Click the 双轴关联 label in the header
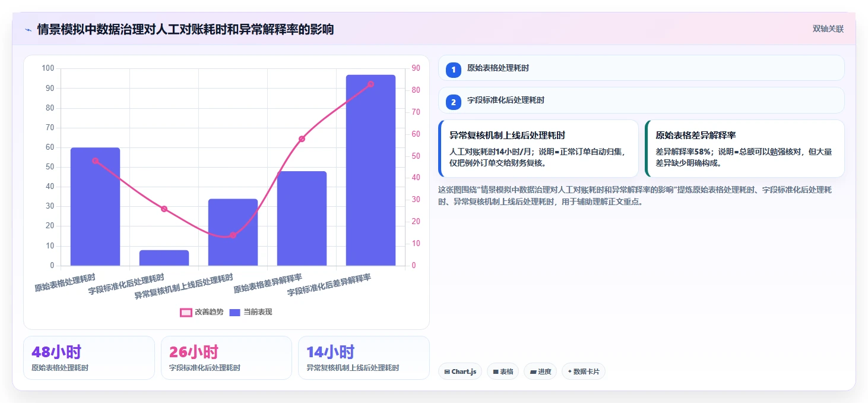Screen dimensions: 868x403 coord(828,29)
